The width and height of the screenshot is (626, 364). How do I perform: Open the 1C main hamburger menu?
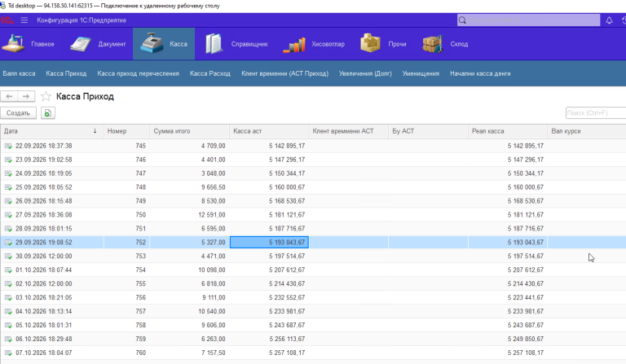tap(24, 20)
